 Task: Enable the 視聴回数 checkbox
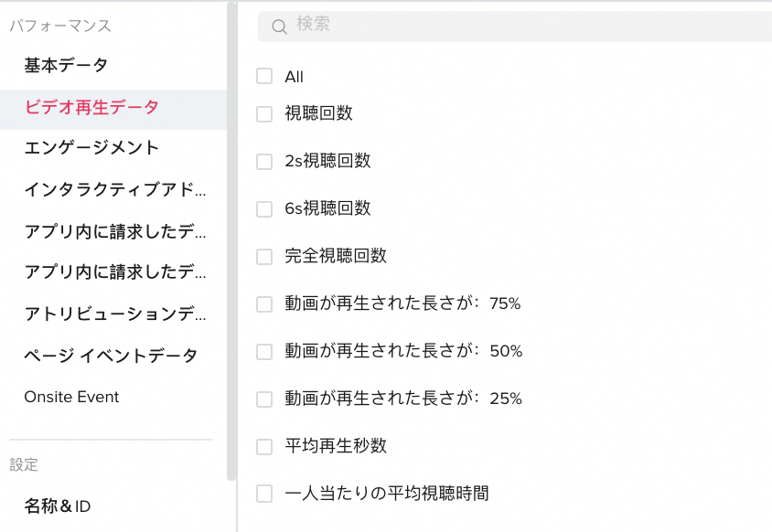pyautogui.click(x=264, y=114)
